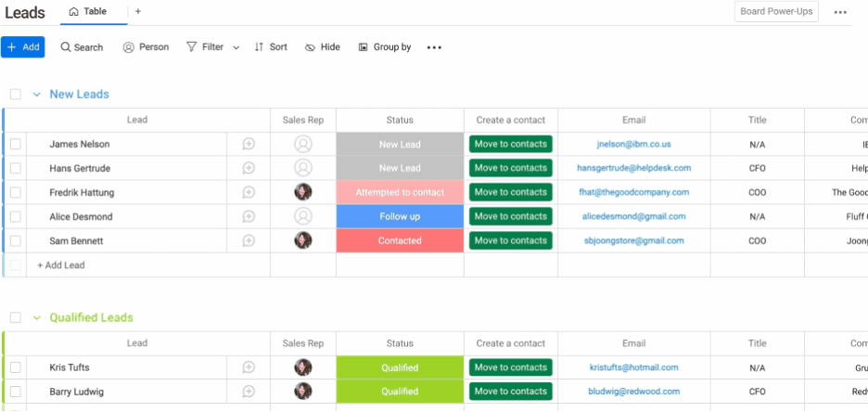Change Sam Bennett's Contacted status cell
868x412 pixels.
pyautogui.click(x=400, y=240)
